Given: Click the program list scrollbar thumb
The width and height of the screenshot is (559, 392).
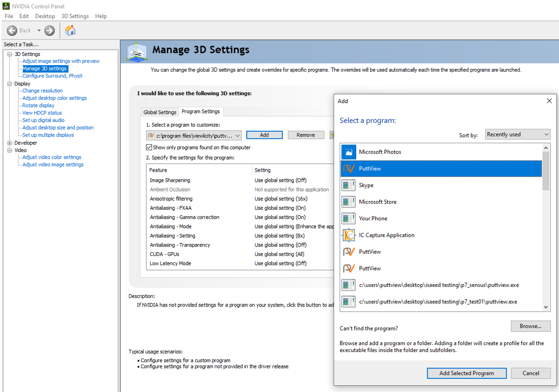Looking at the screenshot, I should click(546, 171).
